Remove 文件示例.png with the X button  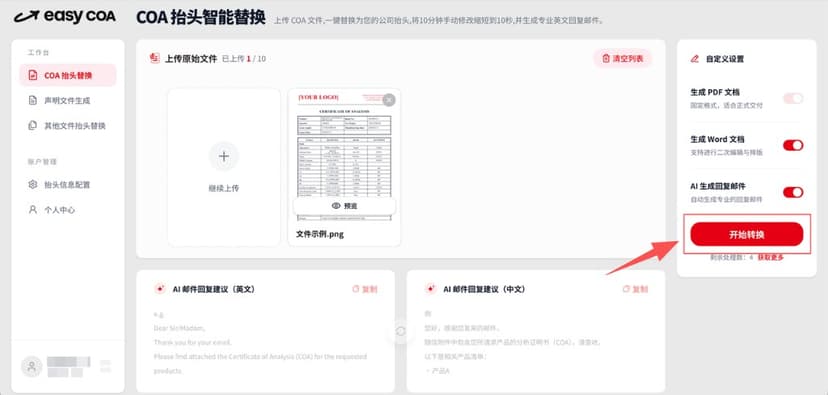pos(389,100)
